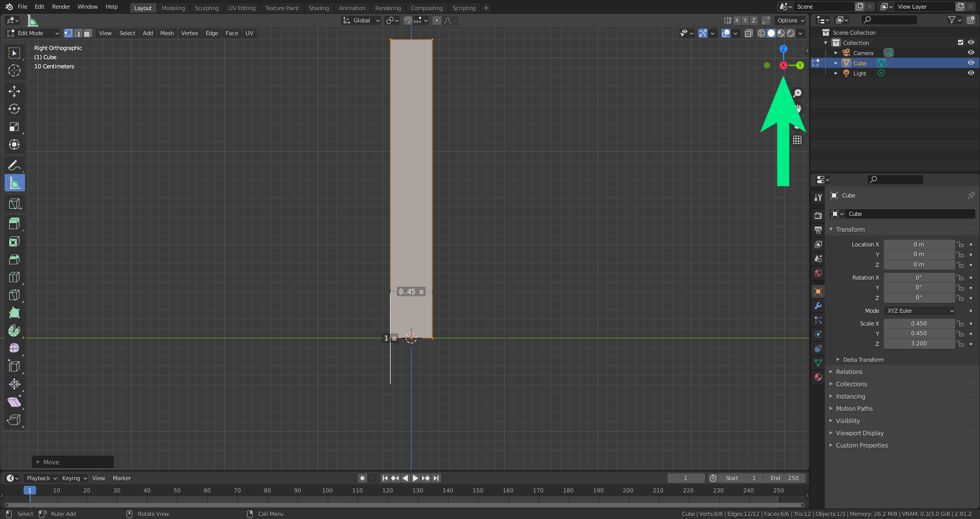Select the Move tool in toolbar
The image size is (980, 519).
[14, 91]
